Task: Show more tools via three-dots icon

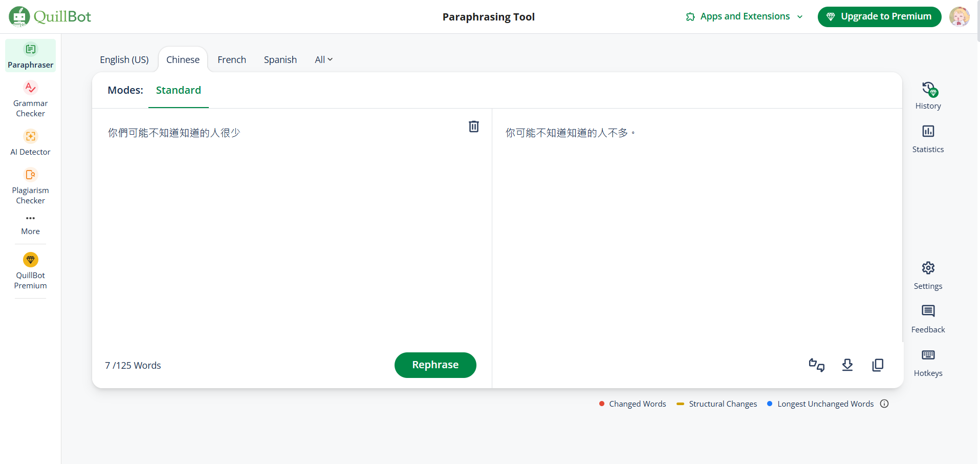Action: coord(31,218)
